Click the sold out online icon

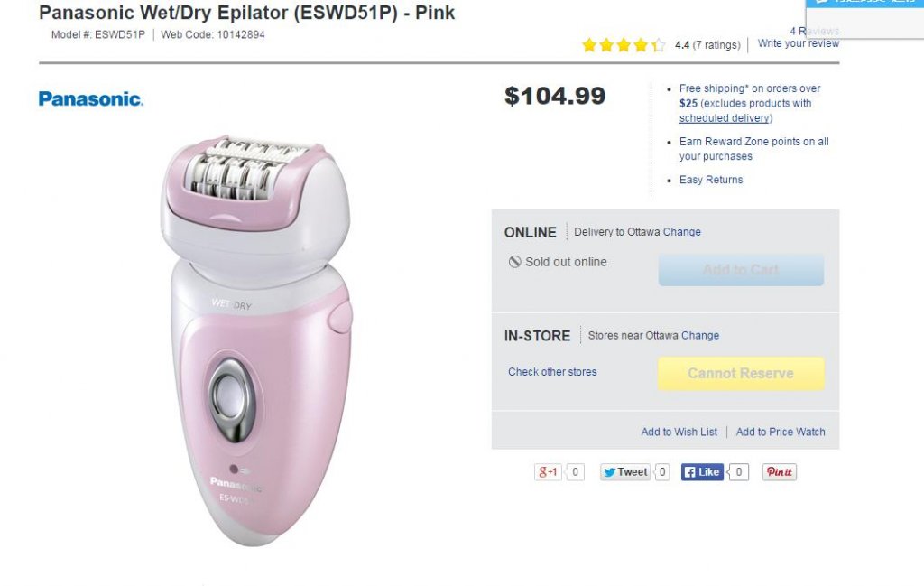(x=514, y=262)
